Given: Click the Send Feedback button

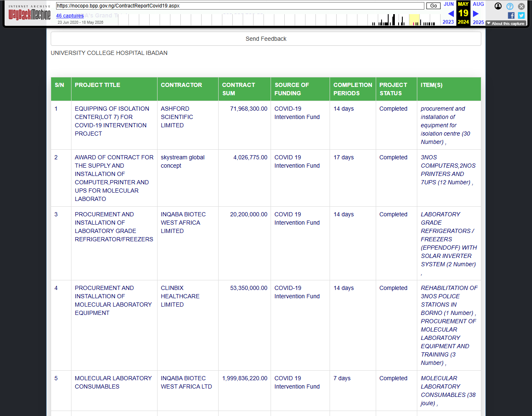Looking at the screenshot, I should (x=266, y=39).
